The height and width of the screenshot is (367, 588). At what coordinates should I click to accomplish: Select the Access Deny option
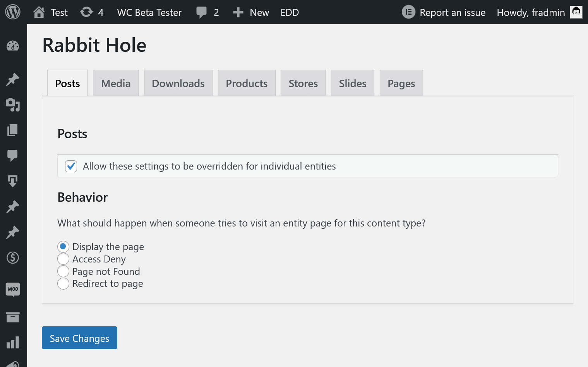[x=63, y=259]
